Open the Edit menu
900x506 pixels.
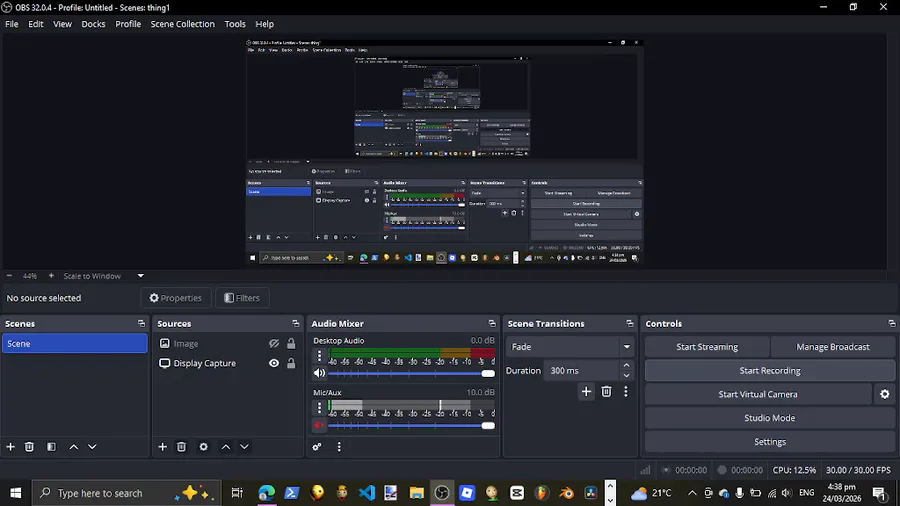pyautogui.click(x=36, y=24)
